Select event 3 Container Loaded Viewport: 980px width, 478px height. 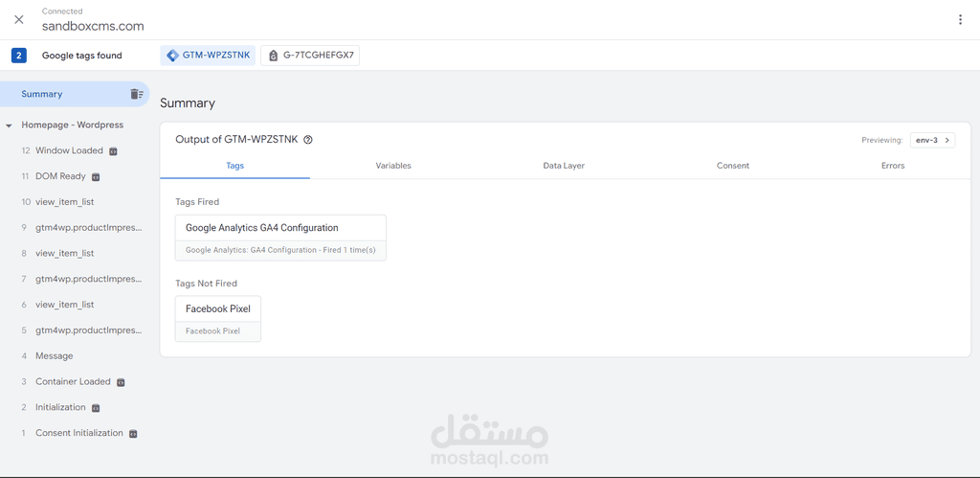coord(73,381)
